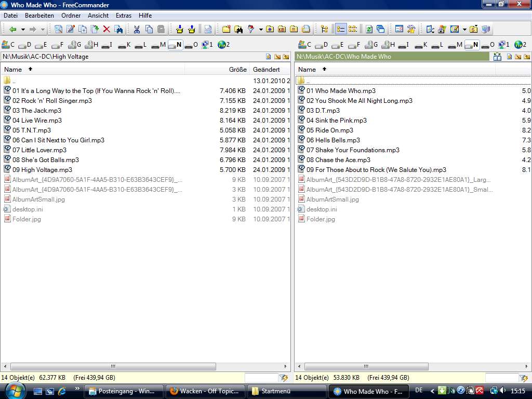Switch right pane to drive D
The width and height of the screenshot is (532, 399).
(321, 45)
